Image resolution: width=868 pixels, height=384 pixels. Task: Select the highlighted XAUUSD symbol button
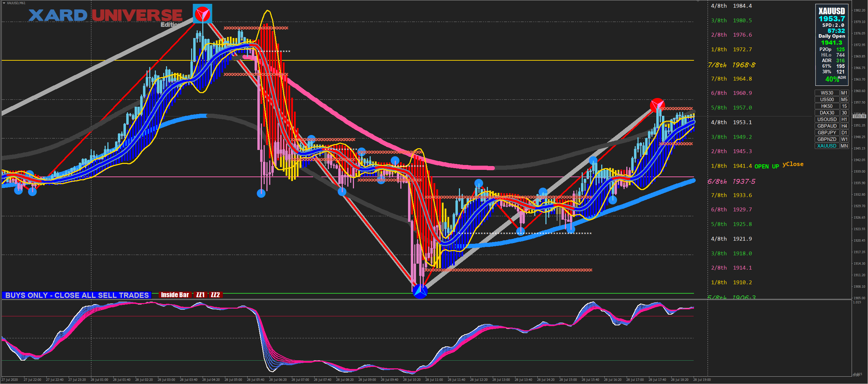pos(827,146)
